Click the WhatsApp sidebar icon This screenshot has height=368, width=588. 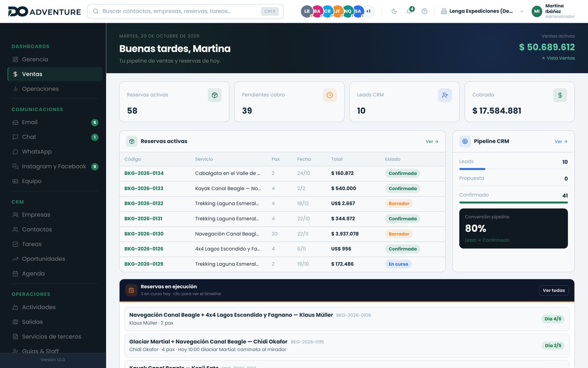[16, 152]
